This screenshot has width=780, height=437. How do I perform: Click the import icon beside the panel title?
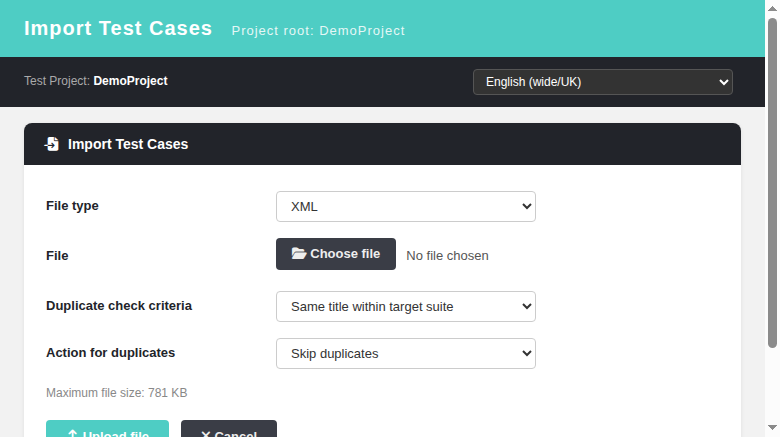coord(52,144)
